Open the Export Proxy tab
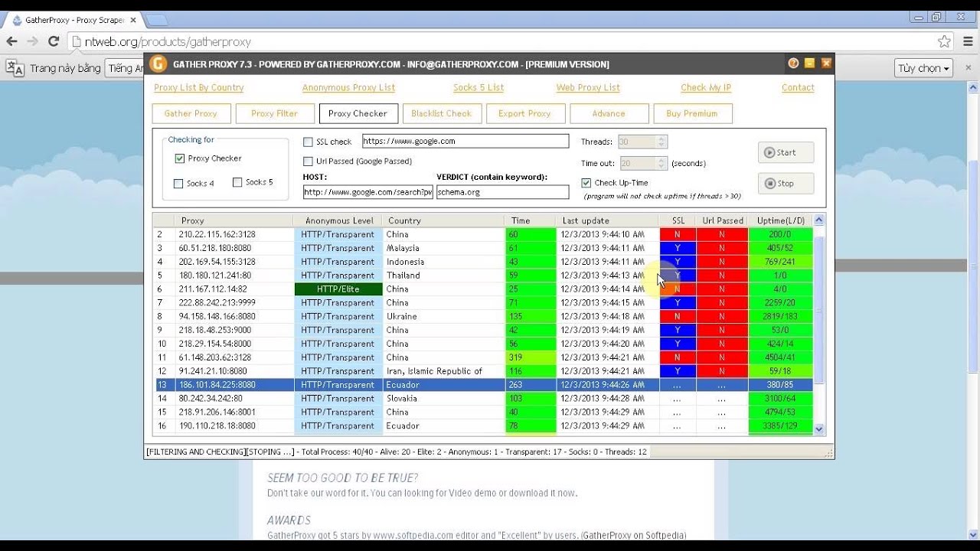This screenshot has width=980, height=551. (525, 113)
